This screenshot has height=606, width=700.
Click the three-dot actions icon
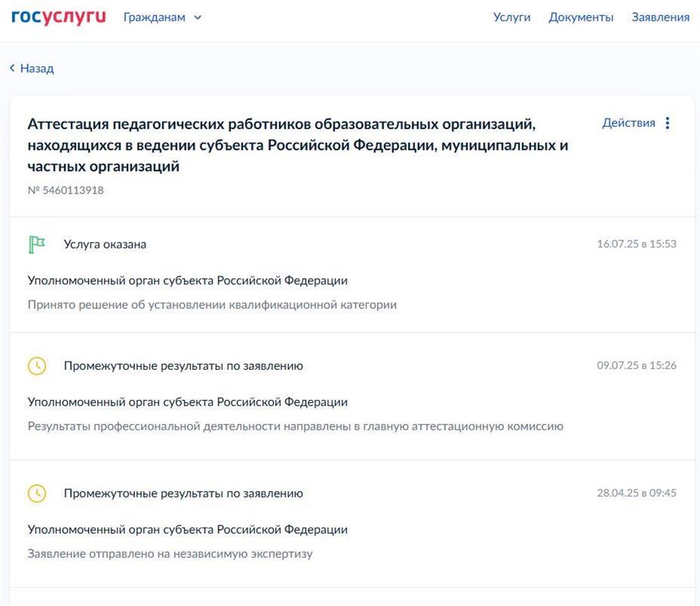[667, 123]
